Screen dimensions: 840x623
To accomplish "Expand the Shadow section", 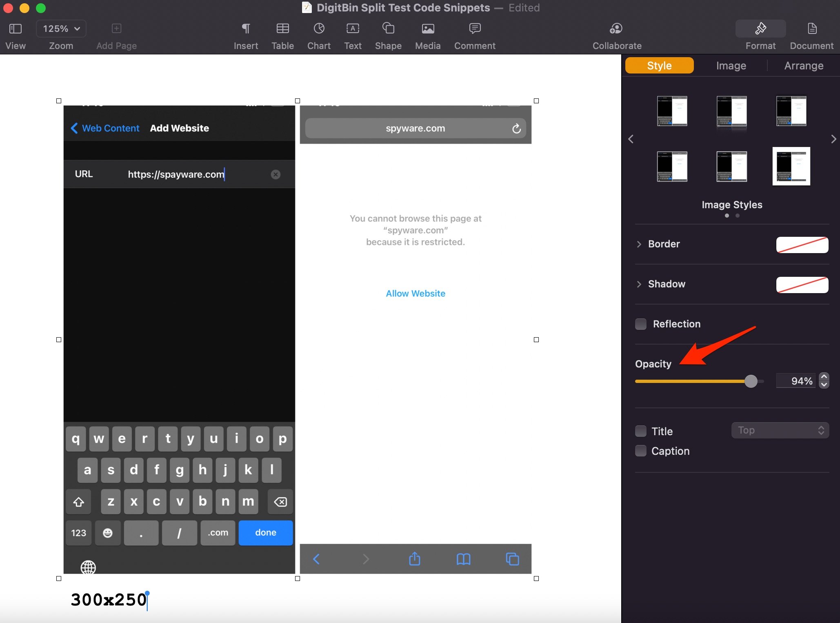I will (x=639, y=284).
